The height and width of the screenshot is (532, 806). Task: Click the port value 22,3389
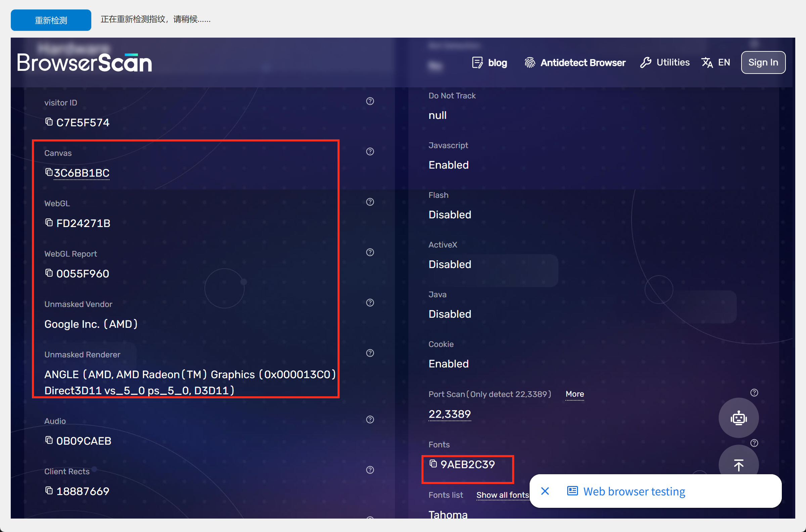point(450,414)
